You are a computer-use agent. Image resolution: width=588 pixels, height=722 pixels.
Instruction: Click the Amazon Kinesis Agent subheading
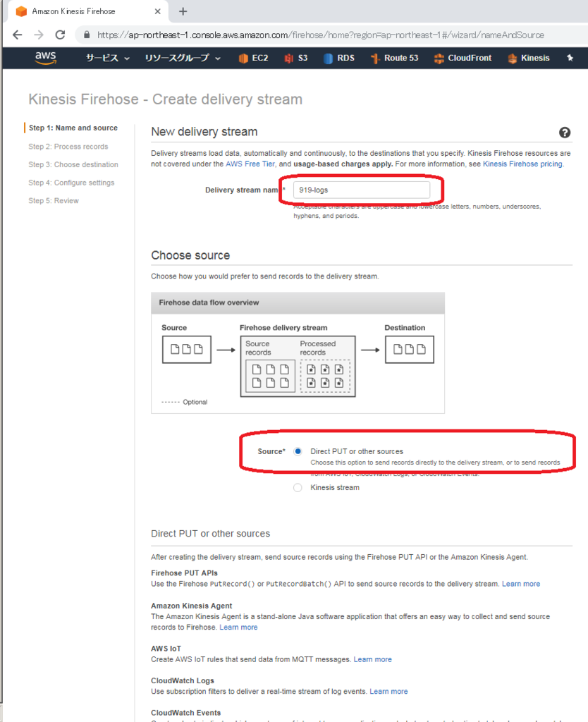click(x=192, y=606)
